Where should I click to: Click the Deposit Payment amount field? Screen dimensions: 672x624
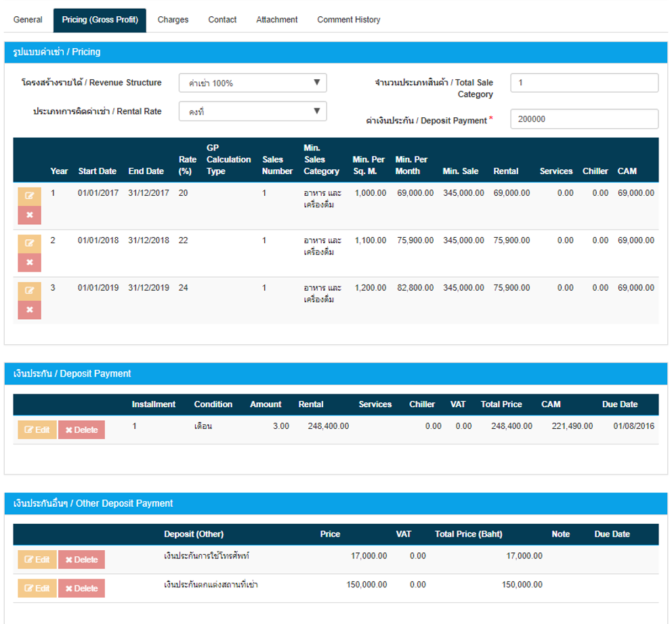584,119
